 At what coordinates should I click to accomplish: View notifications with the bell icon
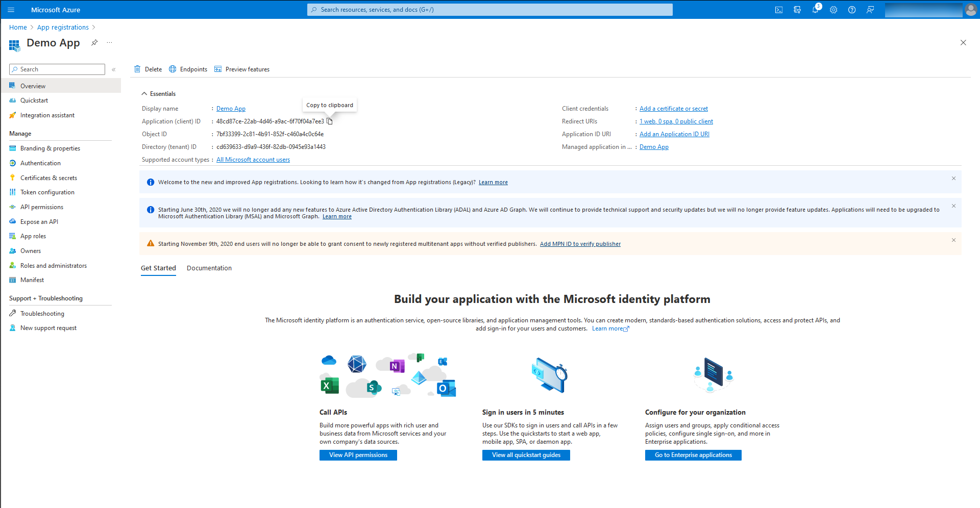pyautogui.click(x=816, y=10)
